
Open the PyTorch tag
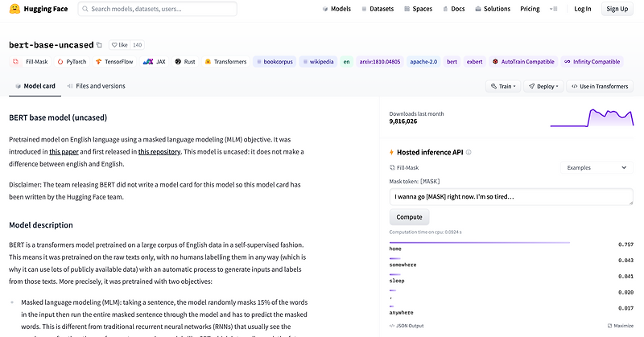pyautogui.click(x=72, y=61)
